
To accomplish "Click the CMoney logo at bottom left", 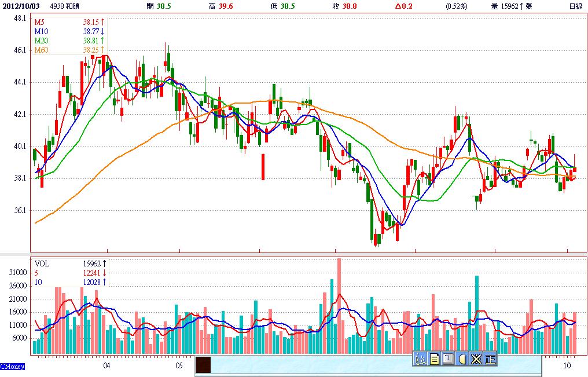I will [12, 367].
